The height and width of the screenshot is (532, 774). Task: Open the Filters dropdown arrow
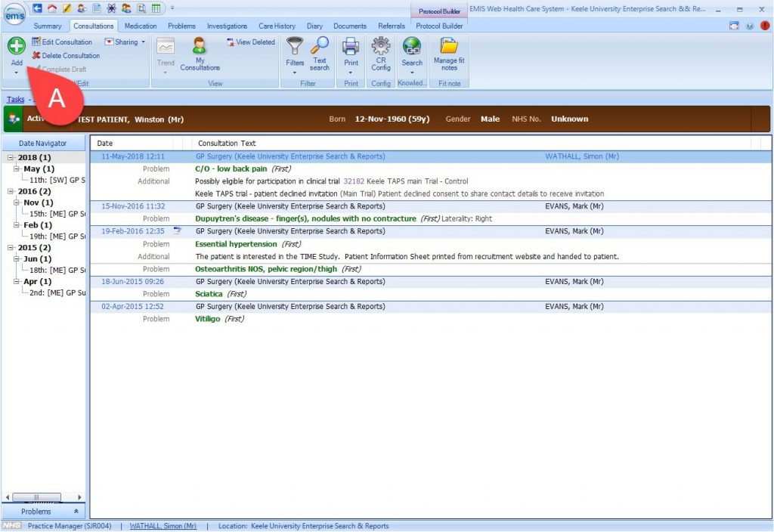pos(295,73)
